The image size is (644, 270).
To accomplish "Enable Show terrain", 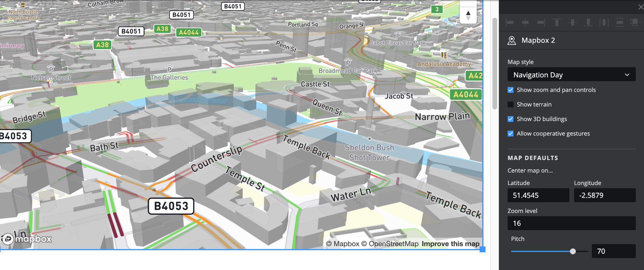I will coord(510,104).
